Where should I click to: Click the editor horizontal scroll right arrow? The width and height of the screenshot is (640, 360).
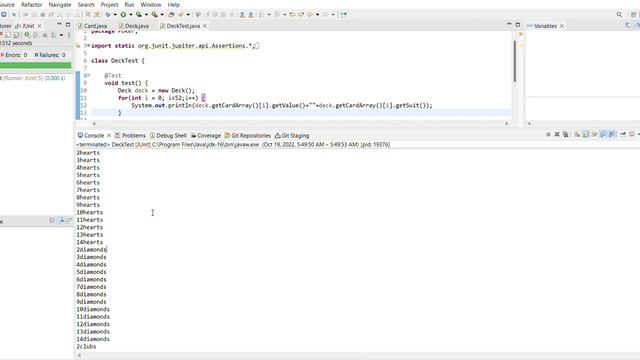point(507,123)
